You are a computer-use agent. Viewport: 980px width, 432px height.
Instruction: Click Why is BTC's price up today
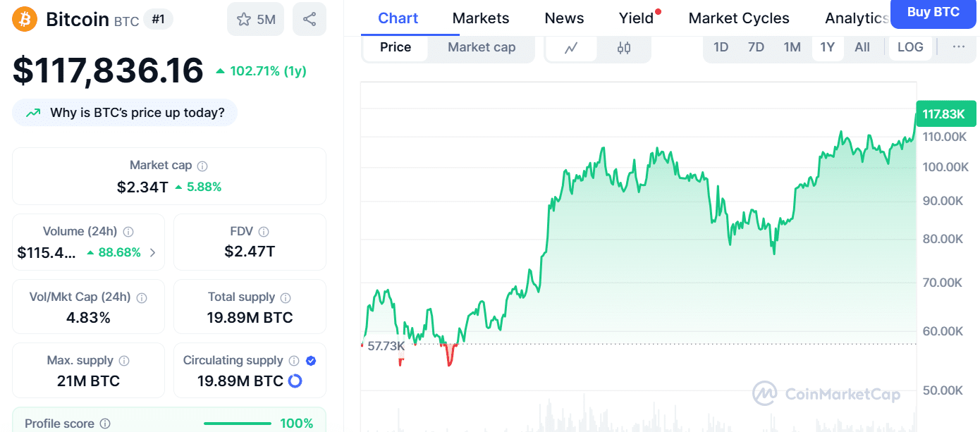(125, 113)
